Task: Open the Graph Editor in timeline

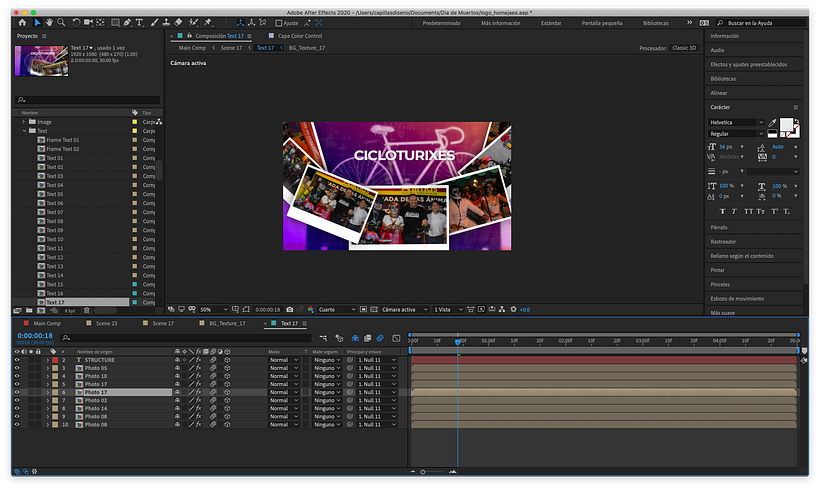Action: click(396, 338)
